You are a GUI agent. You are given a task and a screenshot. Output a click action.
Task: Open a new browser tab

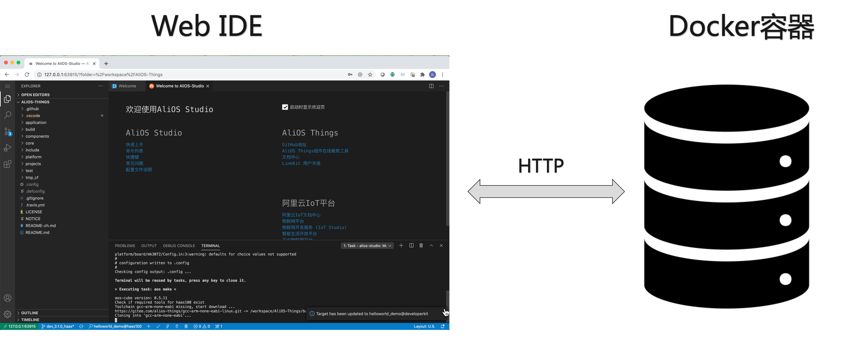[106, 64]
